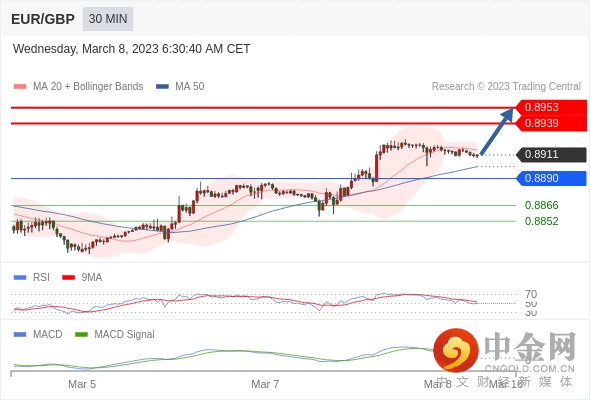The width and height of the screenshot is (590, 400).
Task: Click the orange CNGOLD logo watermark
Action: click(x=456, y=350)
